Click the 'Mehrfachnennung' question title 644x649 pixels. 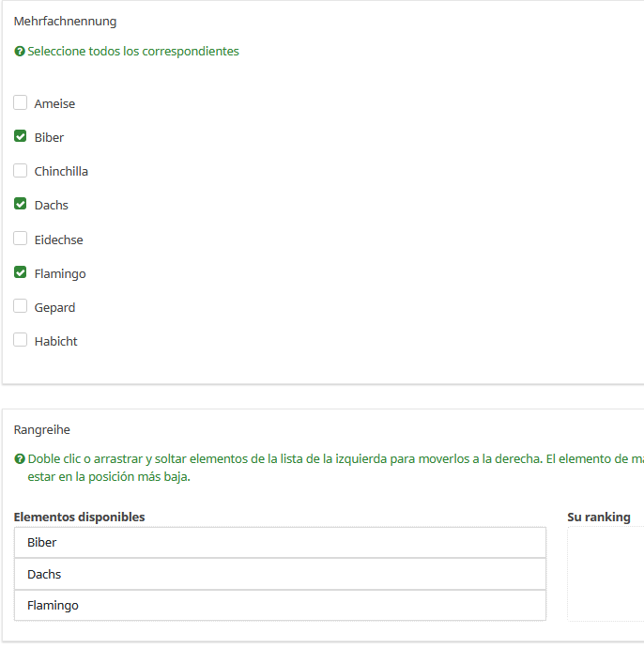65,21
